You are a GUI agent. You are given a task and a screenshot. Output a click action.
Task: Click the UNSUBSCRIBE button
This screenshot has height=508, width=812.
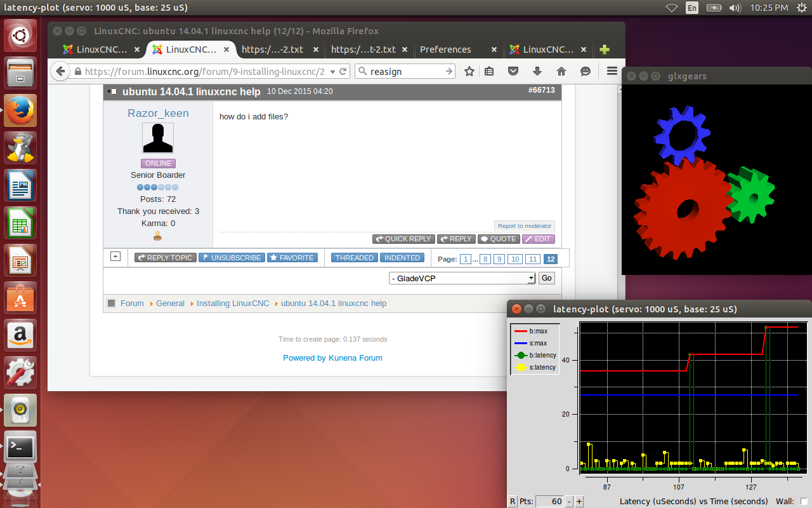[x=232, y=258]
